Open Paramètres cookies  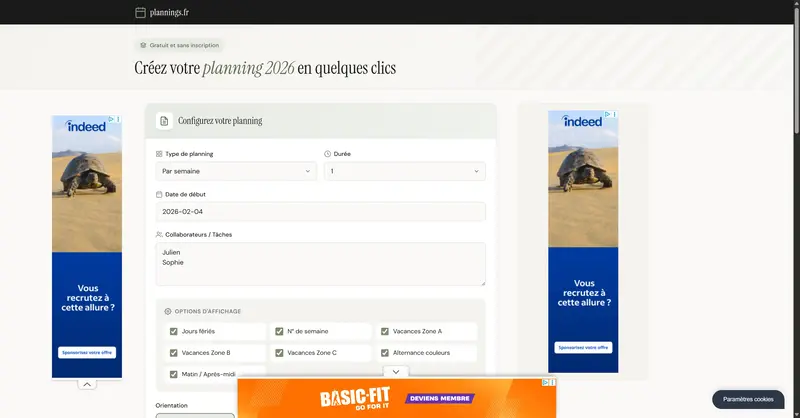coord(748,400)
